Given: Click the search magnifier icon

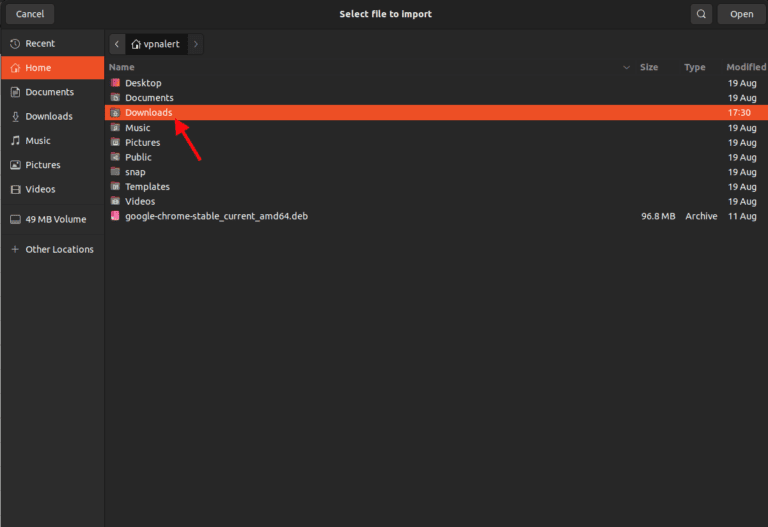Looking at the screenshot, I should (x=701, y=14).
